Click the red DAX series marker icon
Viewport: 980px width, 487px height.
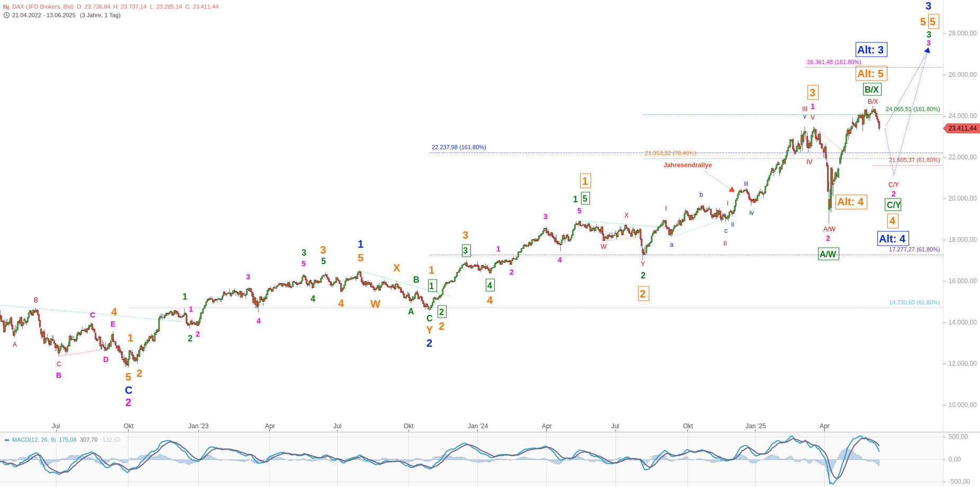pyautogui.click(x=6, y=7)
